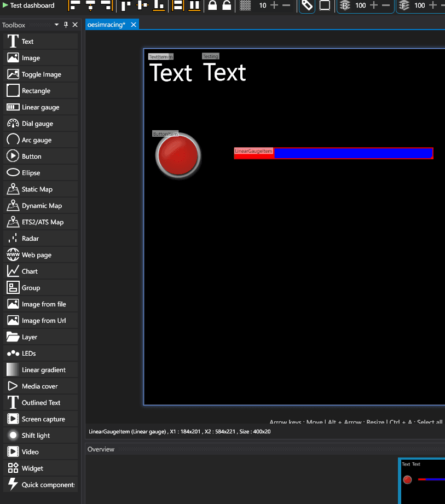Select the Layer tool
Image resolution: width=445 pixels, height=504 pixels.
tap(41, 337)
